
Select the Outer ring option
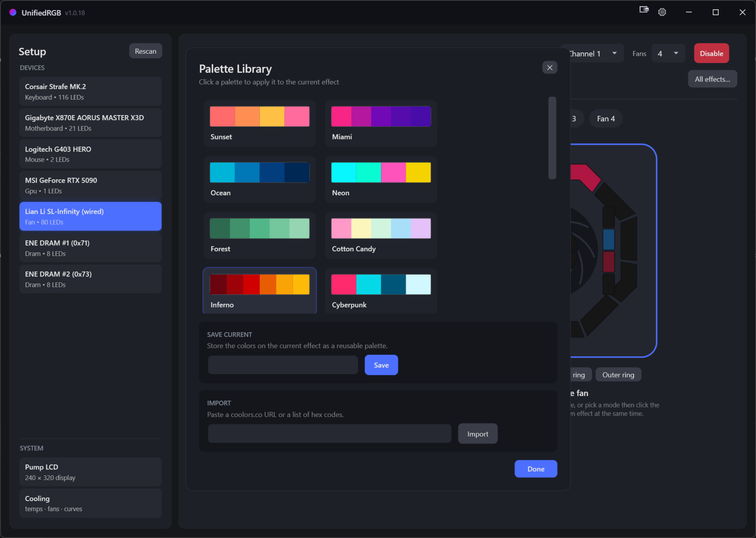(x=618, y=375)
